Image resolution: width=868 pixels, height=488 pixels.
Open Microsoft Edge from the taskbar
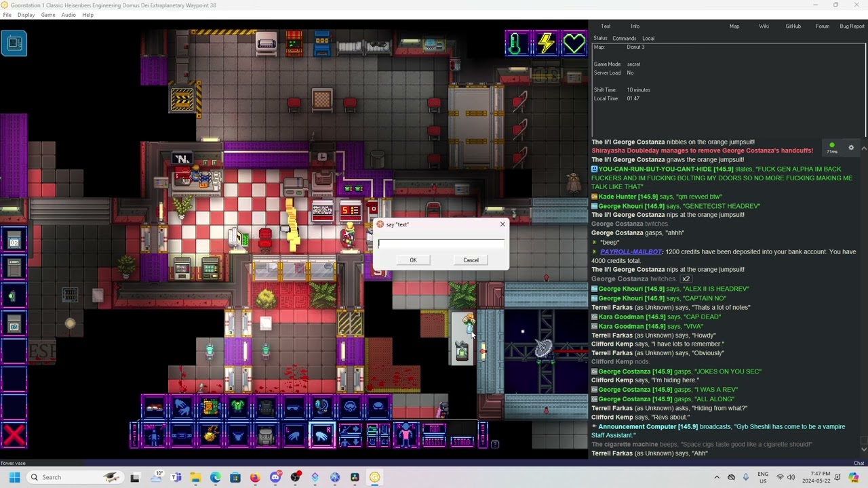click(x=215, y=477)
